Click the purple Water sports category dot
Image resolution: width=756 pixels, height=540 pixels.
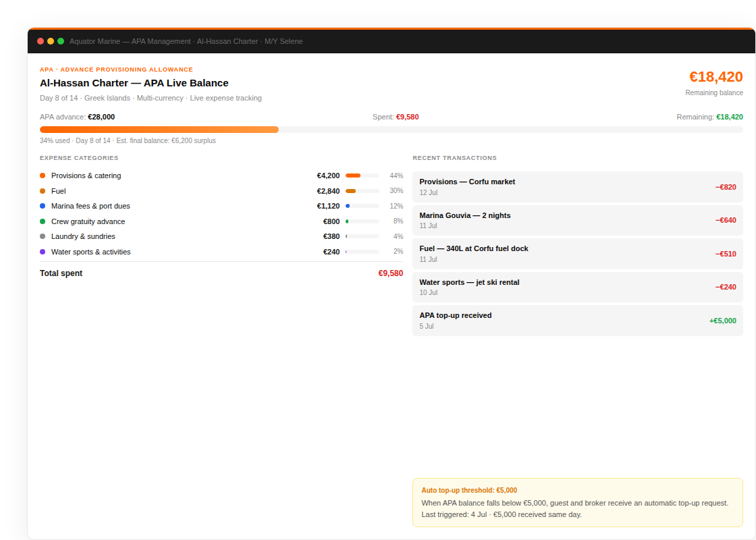click(x=43, y=252)
